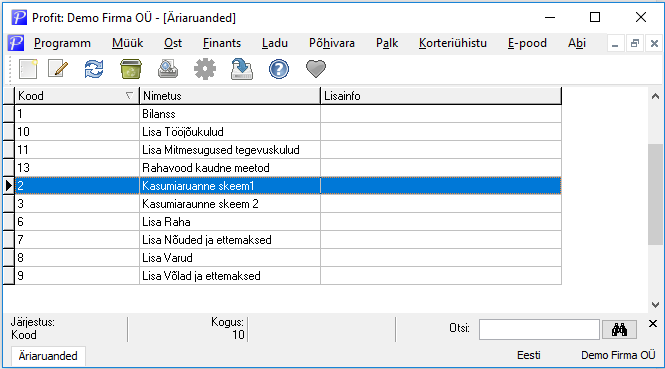The image size is (665, 369).
Task: Click the scrollbar up arrow
Action: 655,96
